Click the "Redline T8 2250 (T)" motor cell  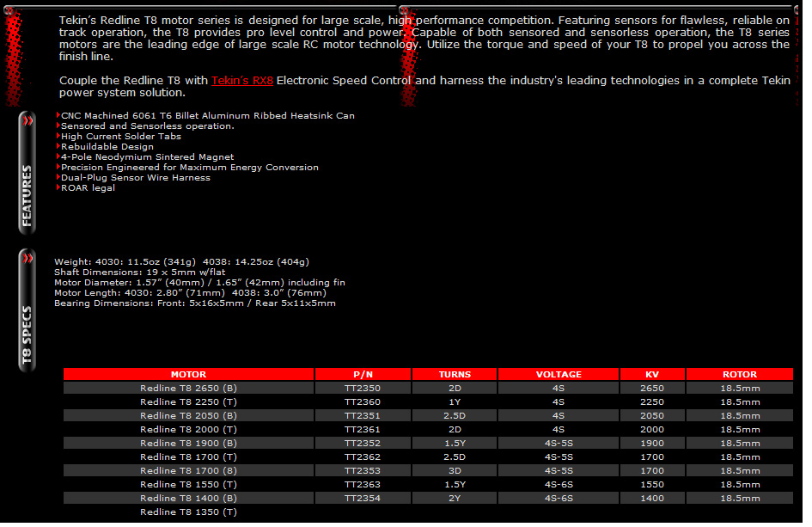(x=188, y=402)
